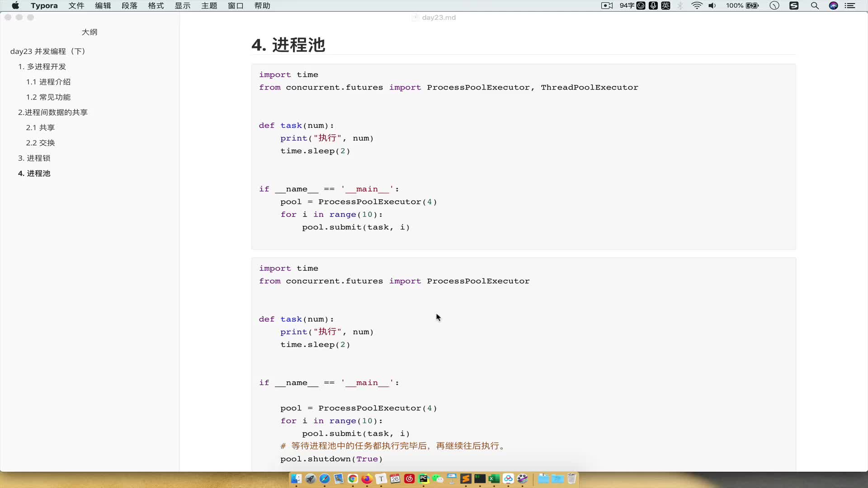Viewport: 868px width, 488px height.
Task: Open WeChat from the Dock
Action: click(x=438, y=479)
